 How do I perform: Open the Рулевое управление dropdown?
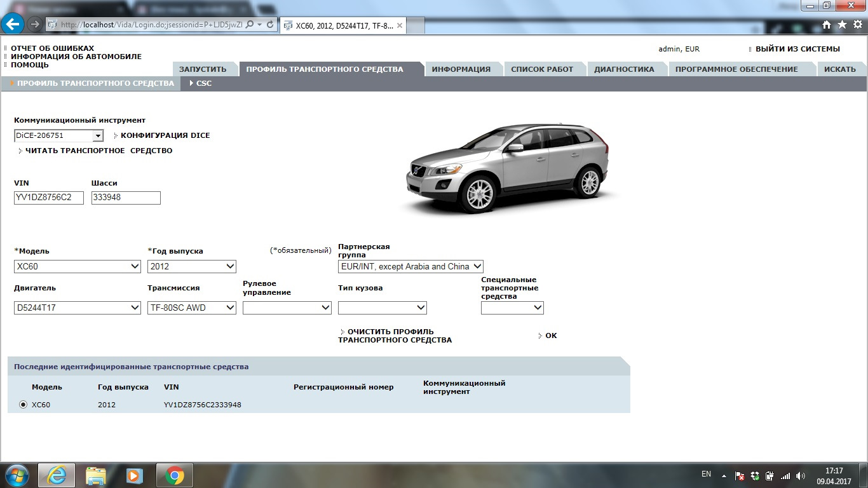(x=287, y=308)
